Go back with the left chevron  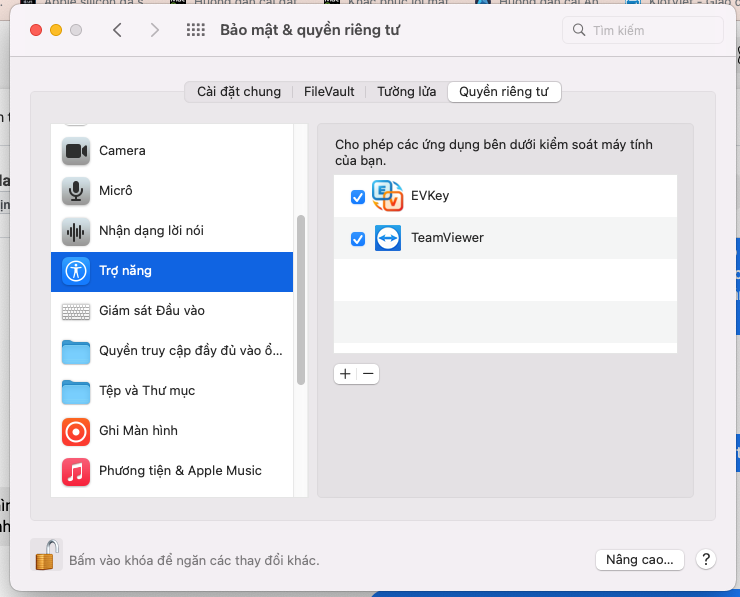(x=118, y=30)
